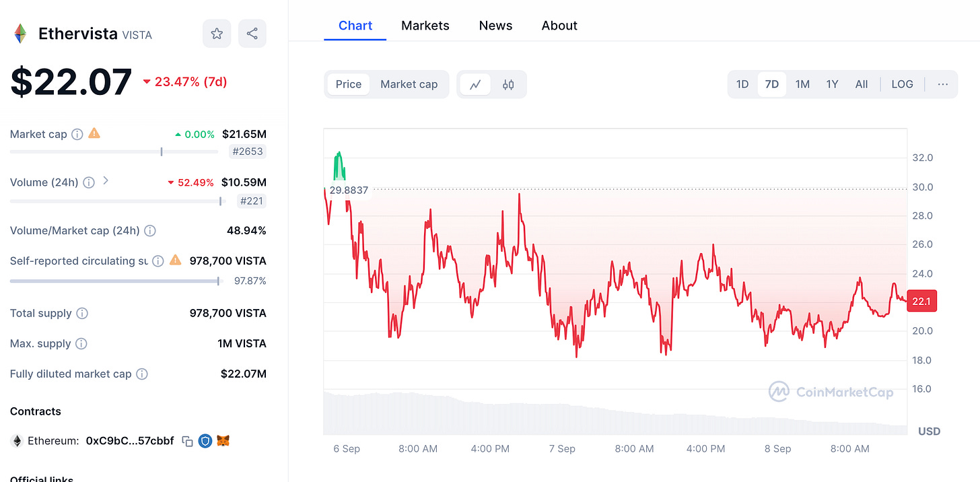980x482 pixels.
Task: Click the Market cap rank slider bar
Action: pos(114,152)
